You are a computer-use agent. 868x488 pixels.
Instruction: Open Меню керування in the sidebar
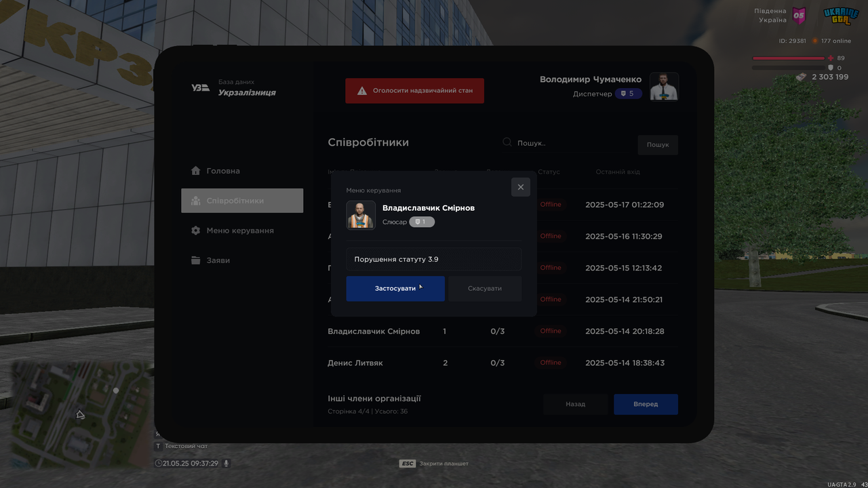[242, 230]
